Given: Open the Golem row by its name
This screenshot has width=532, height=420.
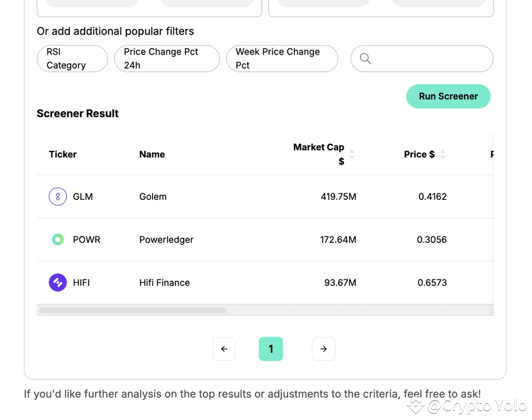Looking at the screenshot, I should coord(153,197).
